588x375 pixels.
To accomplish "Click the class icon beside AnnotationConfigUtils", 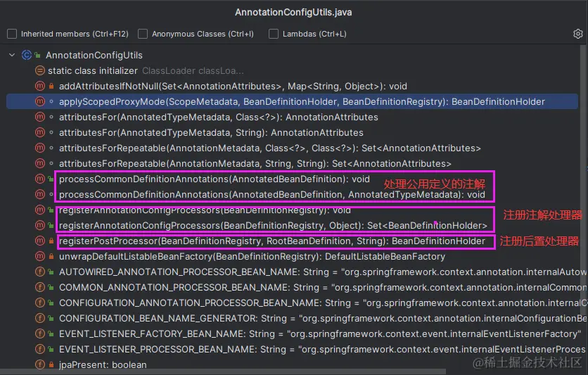I will 26,55.
